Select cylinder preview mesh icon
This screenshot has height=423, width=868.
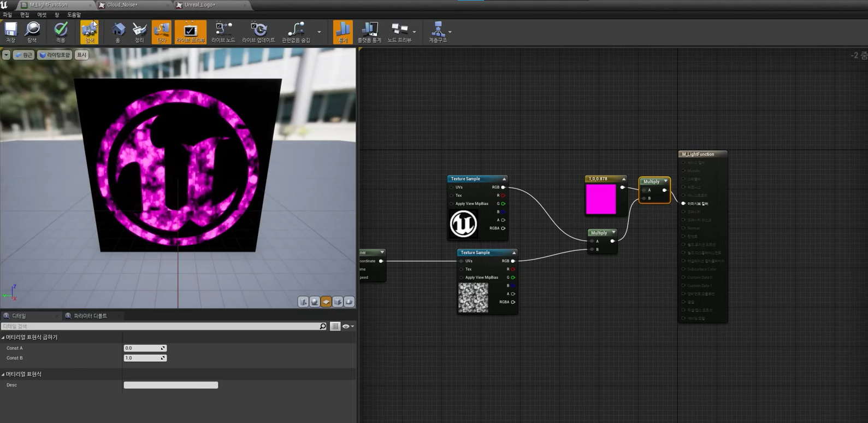pyautogui.click(x=303, y=302)
